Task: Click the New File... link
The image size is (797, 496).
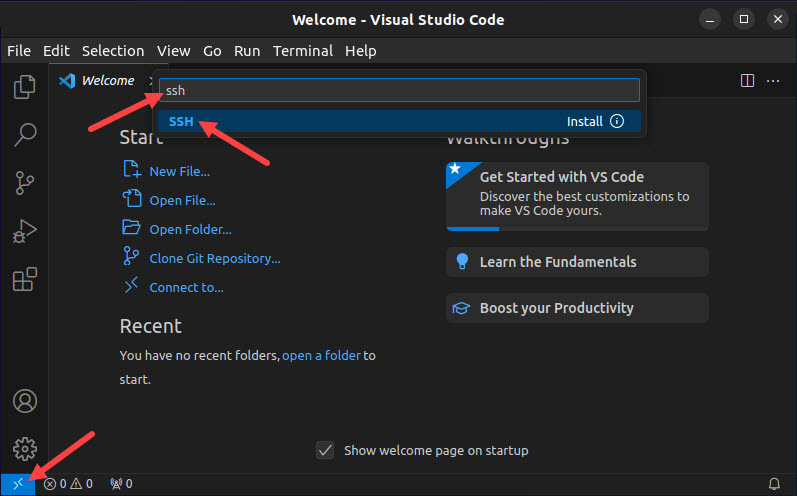Action: (179, 172)
